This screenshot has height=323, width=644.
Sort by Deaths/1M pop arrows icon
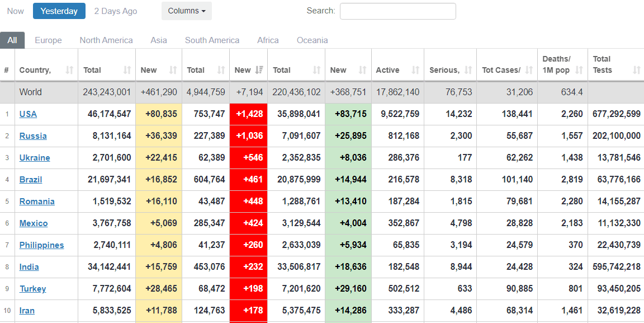click(x=579, y=70)
